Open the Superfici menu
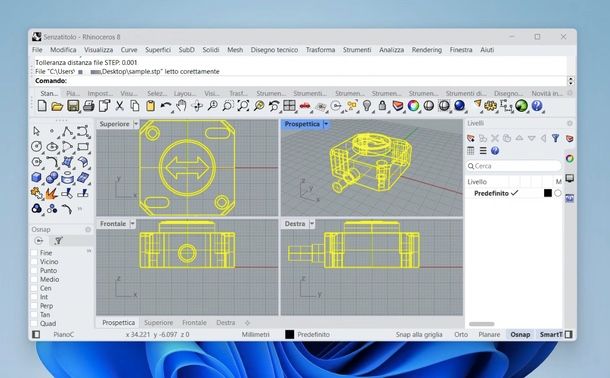Viewport: 610px width, 378px height. pos(158,50)
